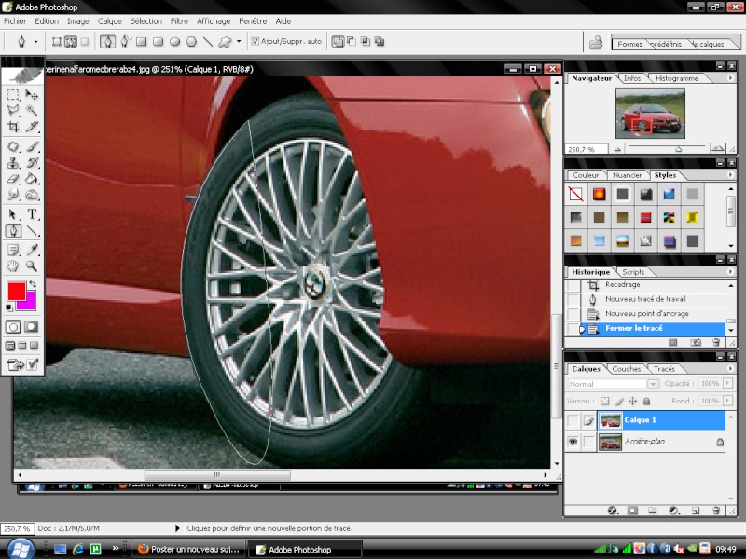The image size is (746, 560).
Task: Select the Type tool (T)
Action: coord(32,214)
